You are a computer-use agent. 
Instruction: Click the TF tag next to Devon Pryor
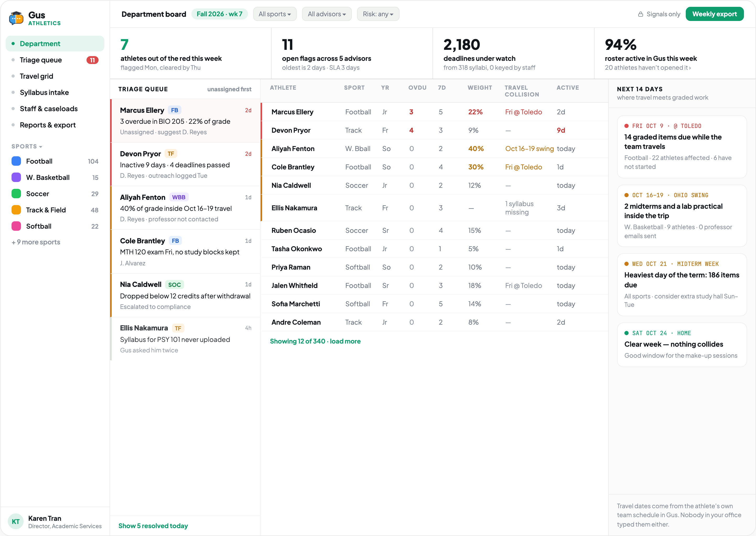point(171,154)
